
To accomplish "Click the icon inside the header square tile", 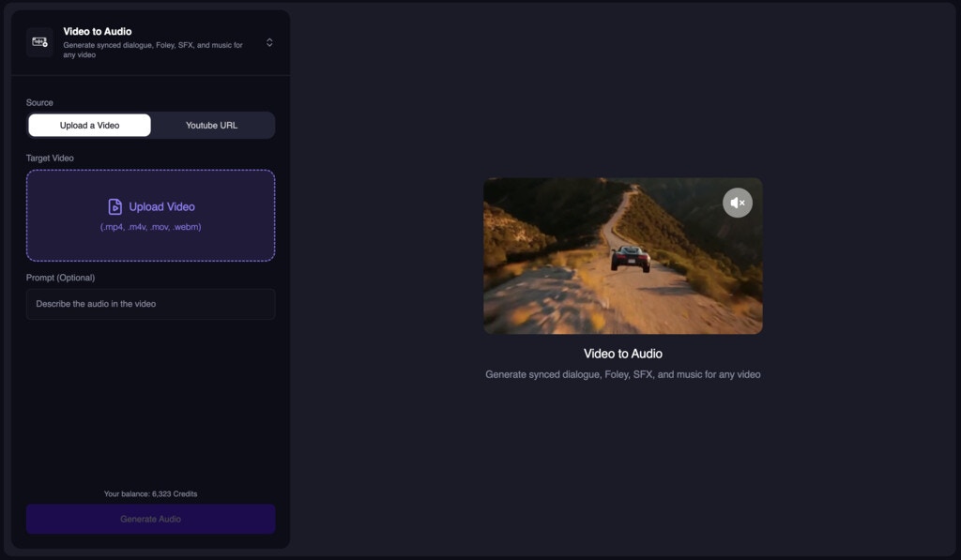I will click(x=38, y=42).
